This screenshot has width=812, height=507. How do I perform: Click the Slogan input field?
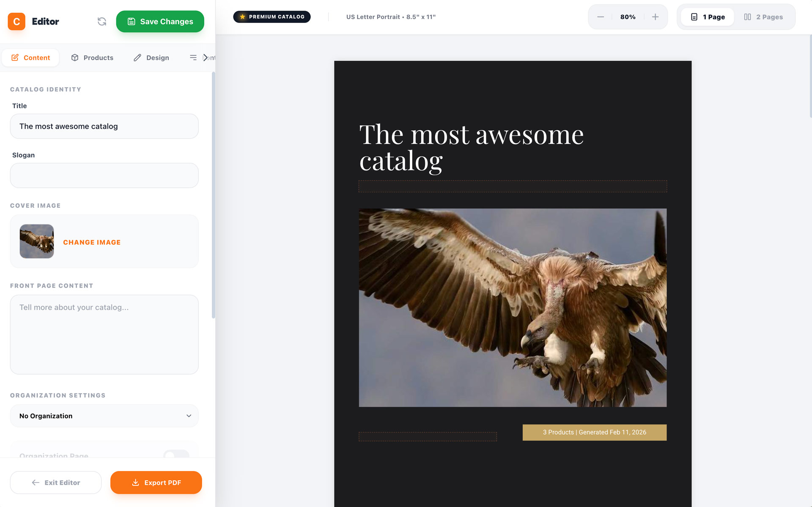[x=104, y=175]
